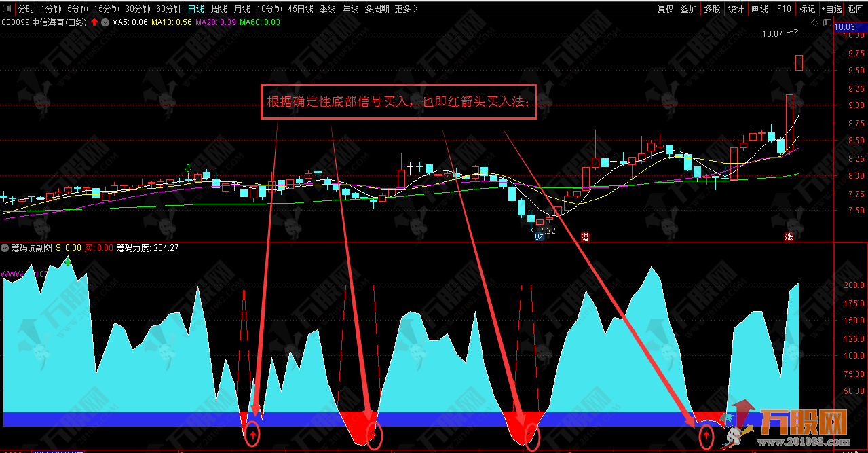This screenshot has height=453, width=868.
Task: Click the MA10: 8.56 label
Action: tap(171, 22)
